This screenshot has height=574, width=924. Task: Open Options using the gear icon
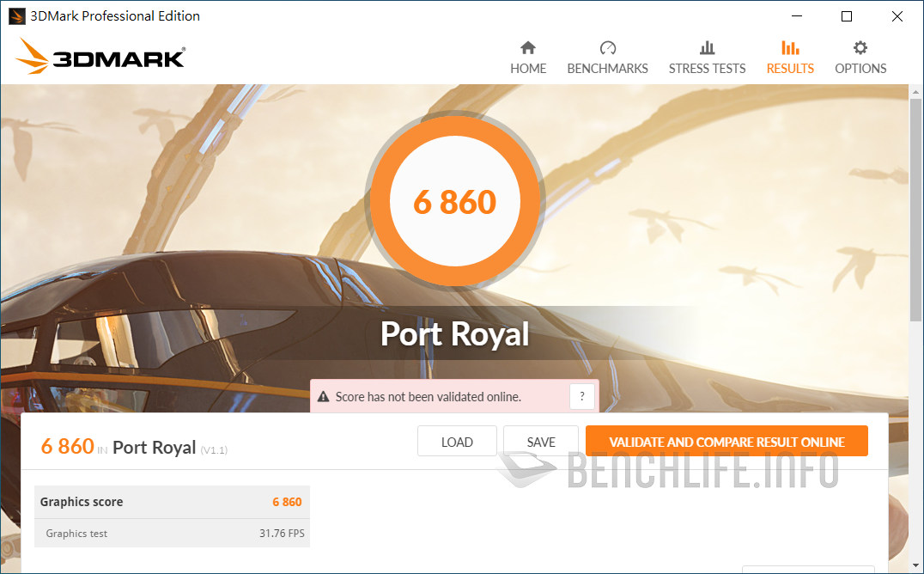click(x=860, y=48)
